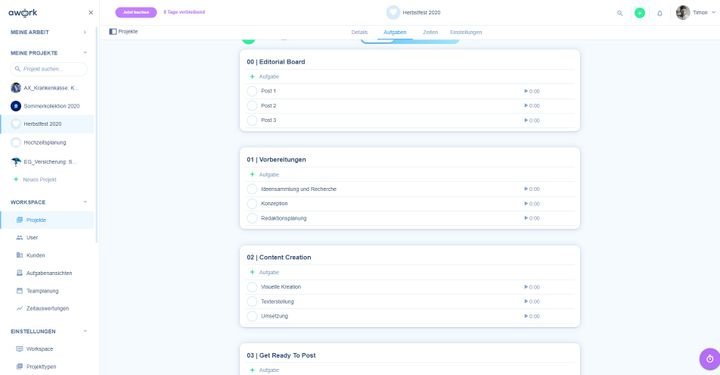Open the notifications bell
This screenshot has width=720, height=375.
(660, 13)
